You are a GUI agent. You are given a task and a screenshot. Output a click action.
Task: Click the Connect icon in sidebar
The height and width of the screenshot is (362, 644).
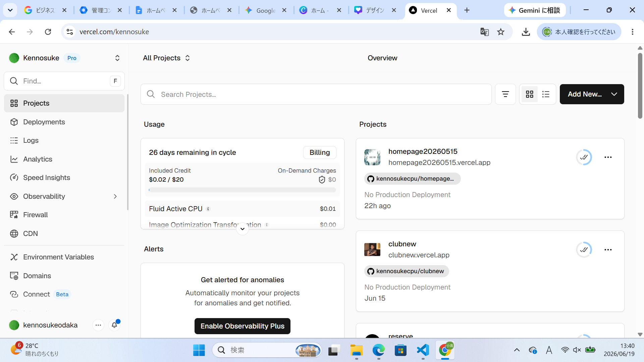pos(14,294)
